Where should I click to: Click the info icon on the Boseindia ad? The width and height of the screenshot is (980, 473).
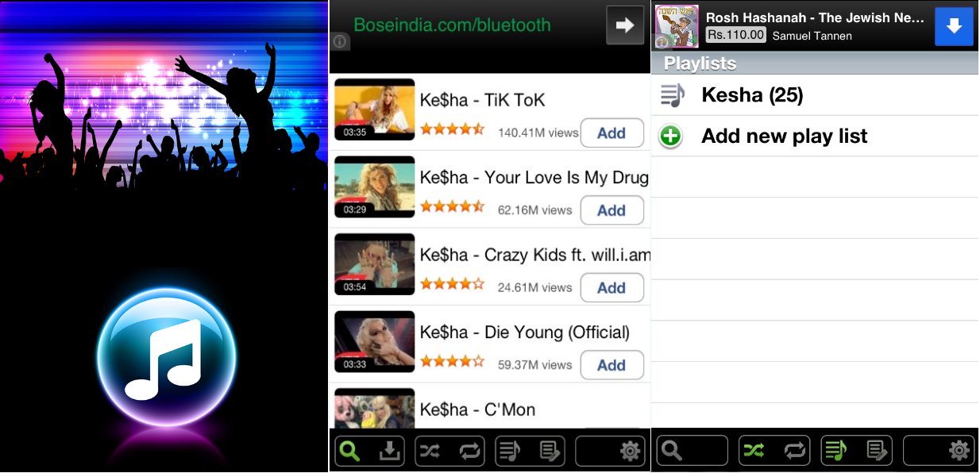point(341,41)
